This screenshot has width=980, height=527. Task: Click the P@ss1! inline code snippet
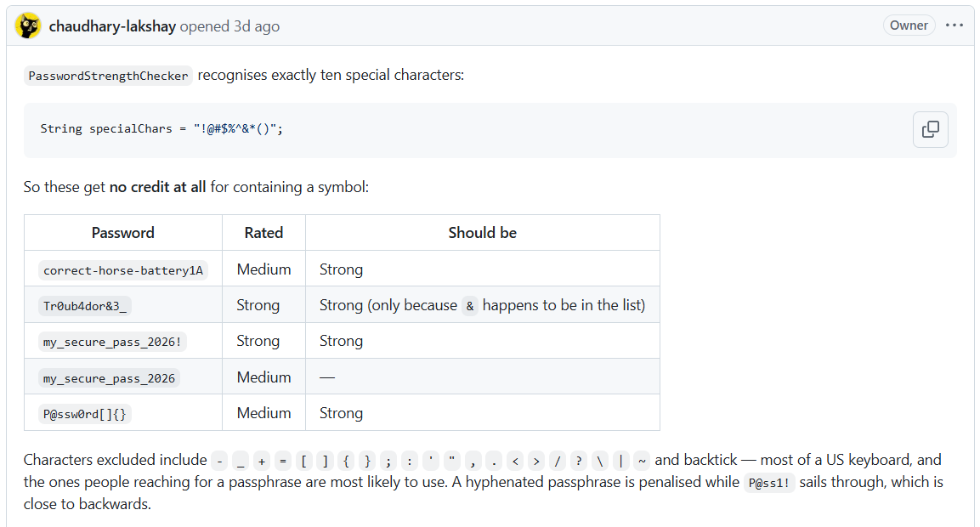point(769,483)
